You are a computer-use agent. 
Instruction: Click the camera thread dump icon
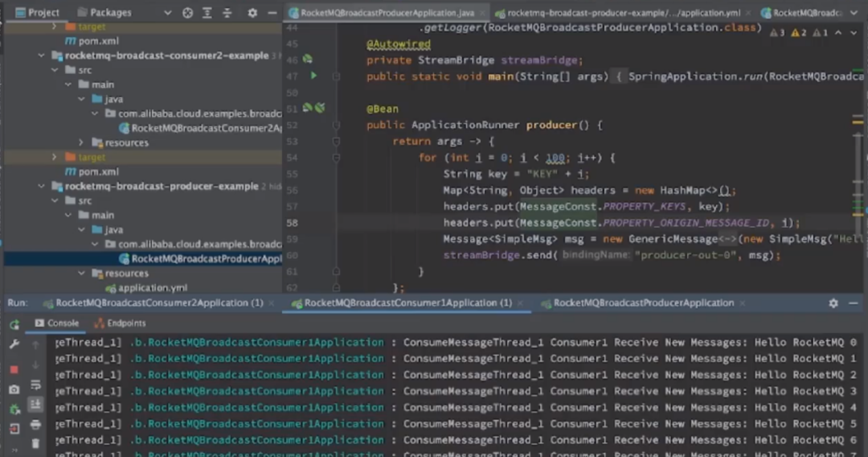(x=14, y=390)
